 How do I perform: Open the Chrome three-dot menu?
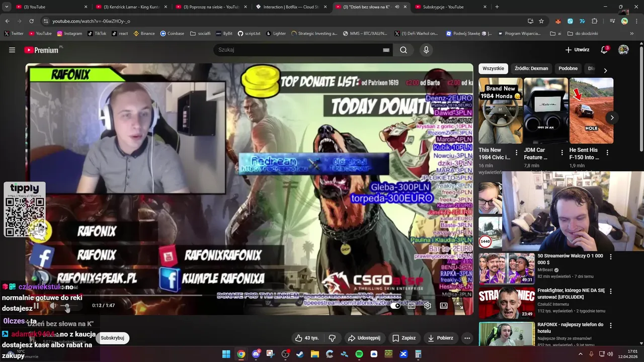636,21
